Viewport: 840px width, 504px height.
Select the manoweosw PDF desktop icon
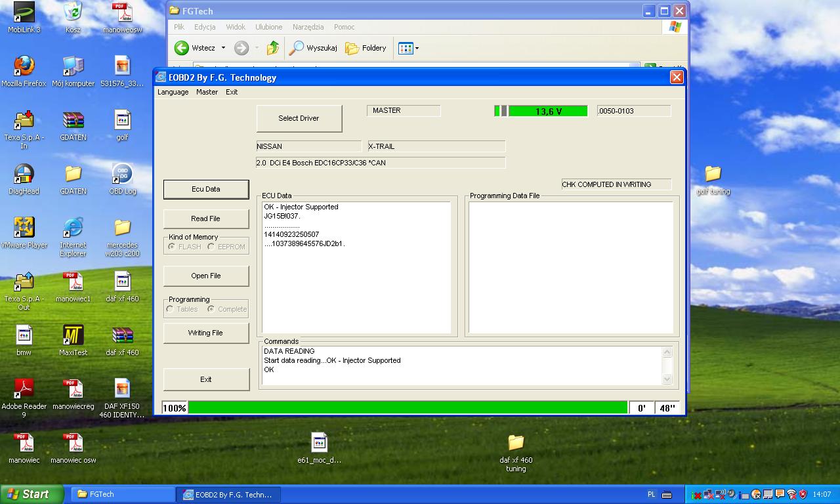122,18
